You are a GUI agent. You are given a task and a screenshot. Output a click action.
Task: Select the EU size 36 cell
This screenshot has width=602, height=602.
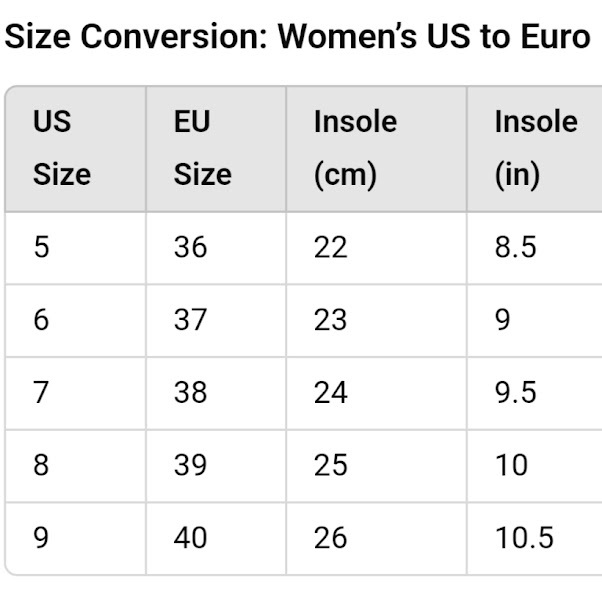point(190,247)
